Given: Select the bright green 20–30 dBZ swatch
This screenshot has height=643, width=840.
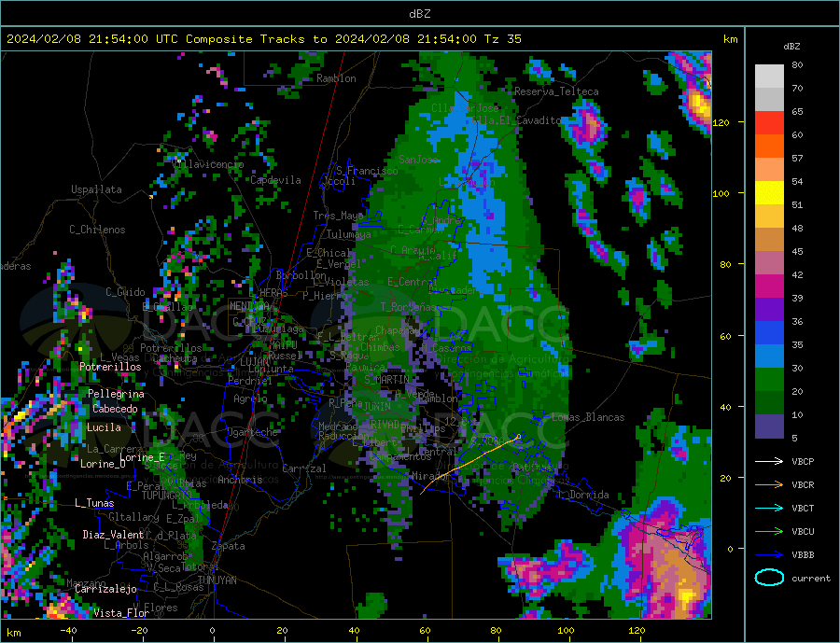Looking at the screenshot, I should 769,380.
